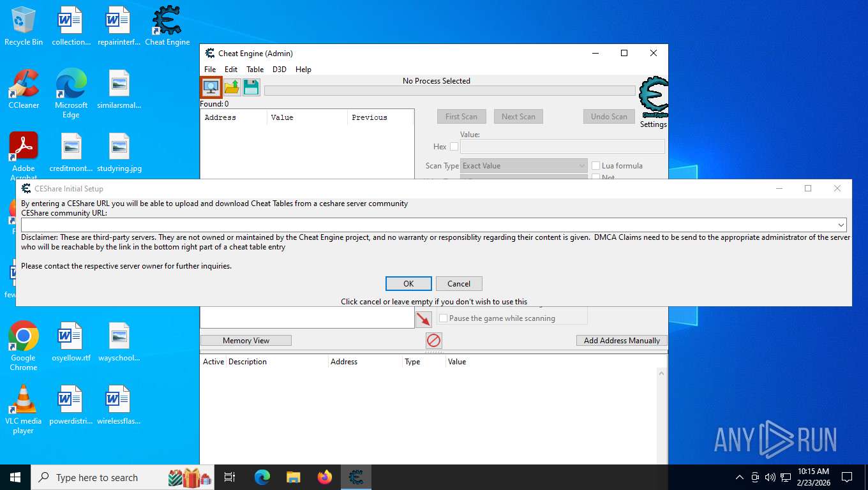This screenshot has height=490, width=868.
Task: Click the volume icon in system tray
Action: coord(770,477)
